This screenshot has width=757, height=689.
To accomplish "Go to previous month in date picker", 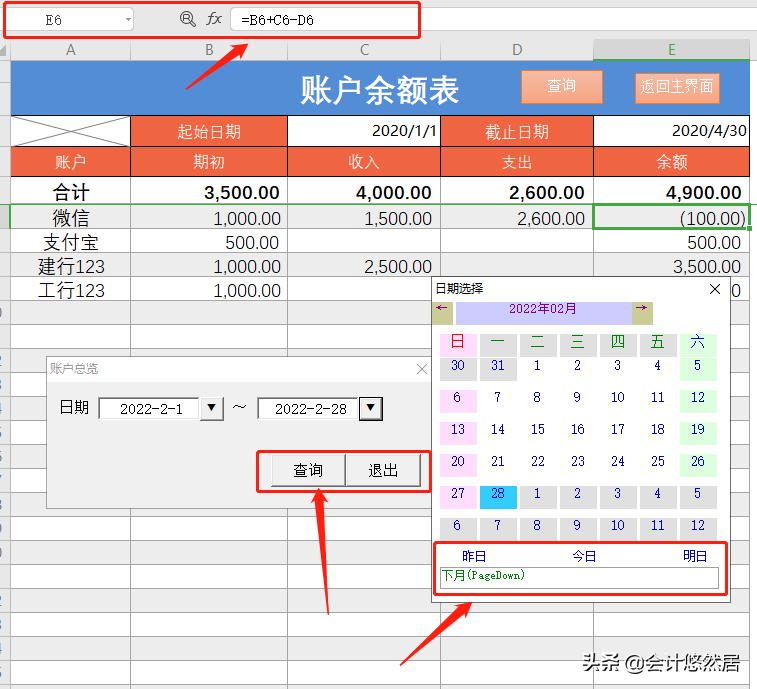I will tap(442, 309).
